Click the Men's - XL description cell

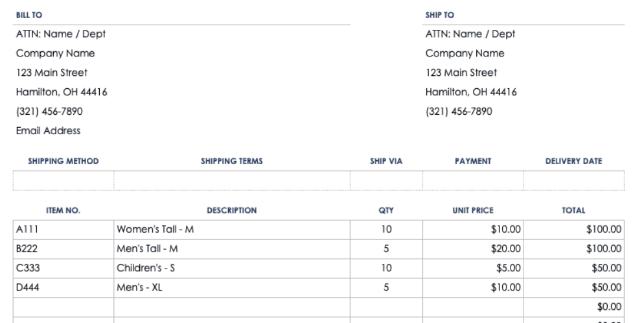(231, 287)
